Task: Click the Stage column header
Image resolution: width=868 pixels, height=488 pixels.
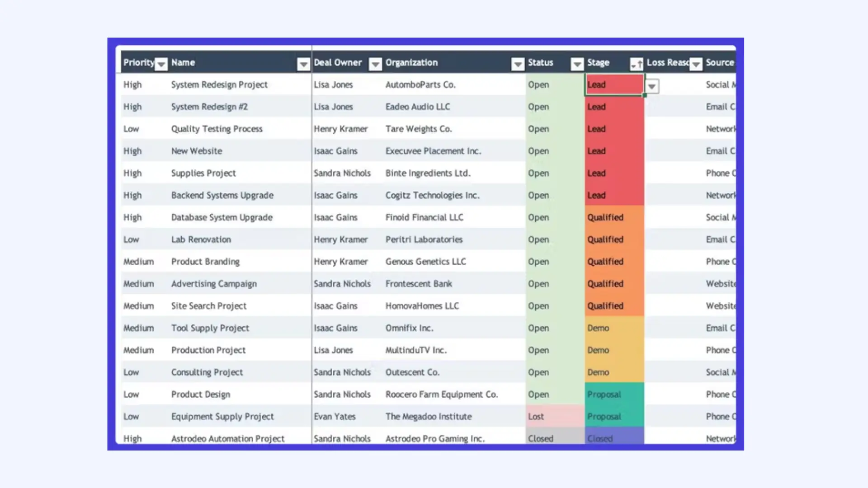Action: [598, 63]
